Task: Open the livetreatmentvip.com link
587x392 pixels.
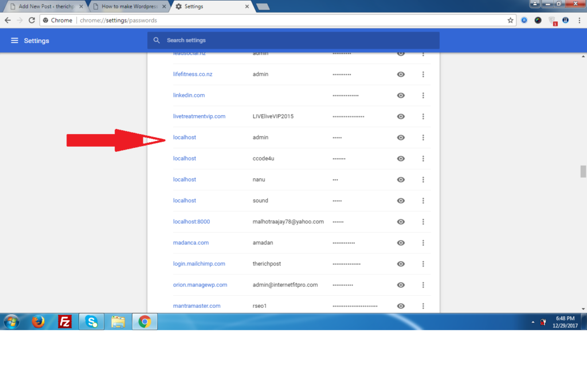Action: point(199,116)
